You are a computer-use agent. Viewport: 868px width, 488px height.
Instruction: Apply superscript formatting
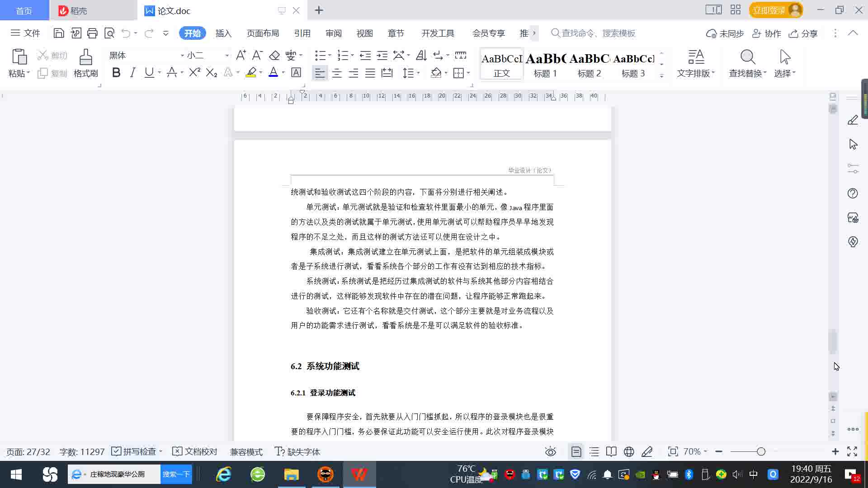pos(195,72)
